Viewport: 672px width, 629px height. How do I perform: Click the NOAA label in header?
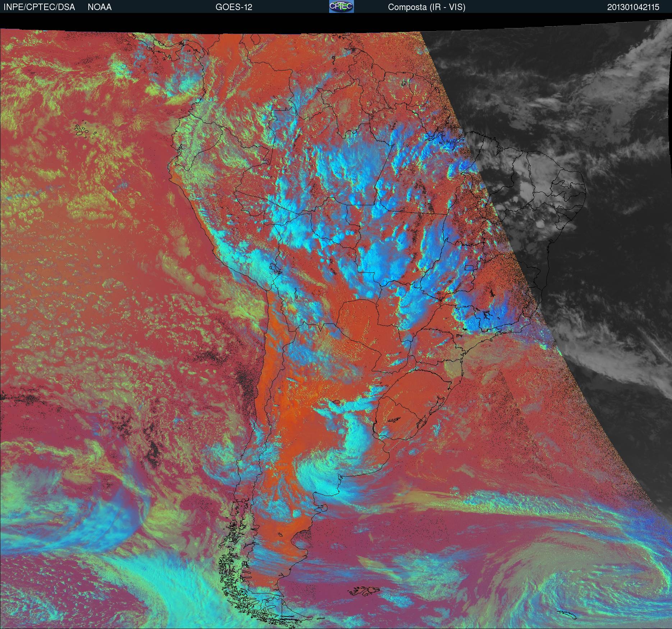[x=100, y=7]
